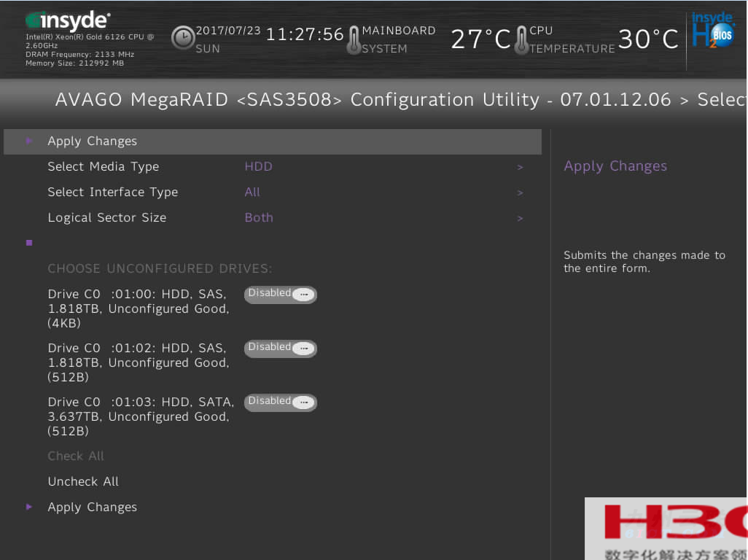Click the Drive C0 :01:03 SATA 3.637TB label
Image resolution: width=748 pixels, height=560 pixels.
pyautogui.click(x=141, y=416)
